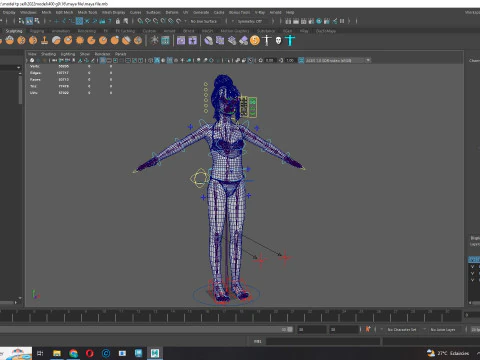Switch to the Rigging shelf tab
Screen dimensions: 480x360
[x=37, y=31]
